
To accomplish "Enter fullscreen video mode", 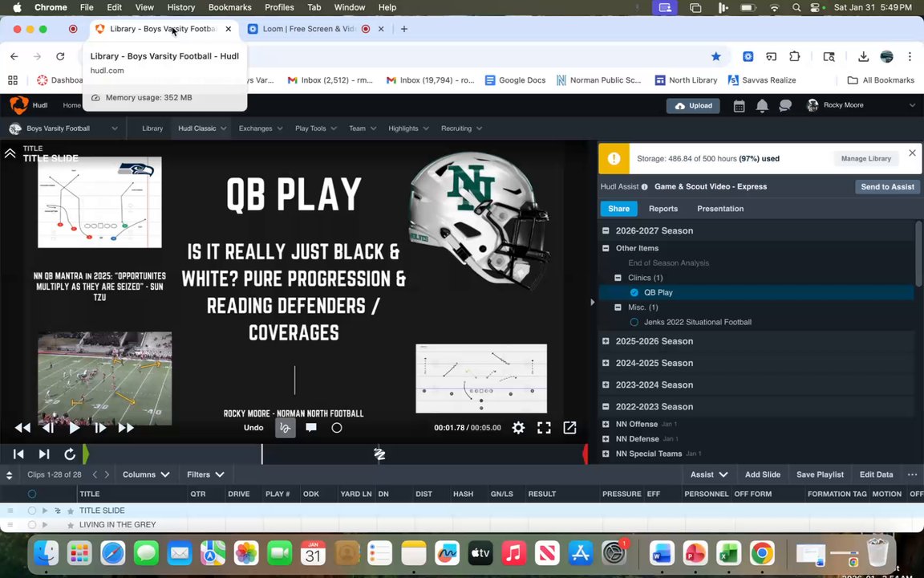I will 544,428.
